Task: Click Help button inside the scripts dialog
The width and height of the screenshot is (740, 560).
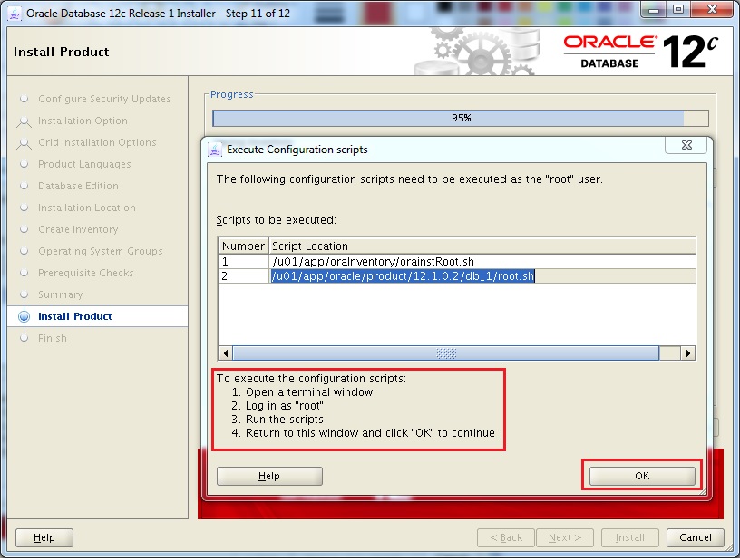Action: [x=269, y=476]
